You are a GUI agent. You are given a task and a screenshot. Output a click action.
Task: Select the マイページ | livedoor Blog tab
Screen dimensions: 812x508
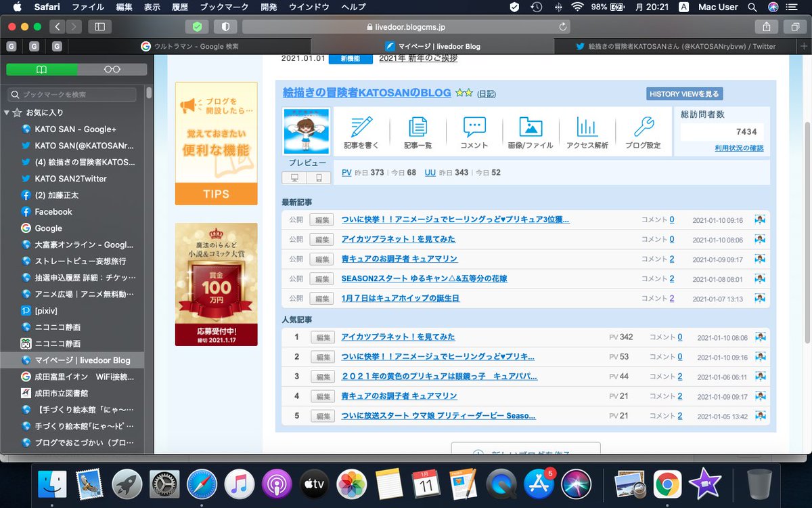[x=432, y=46]
